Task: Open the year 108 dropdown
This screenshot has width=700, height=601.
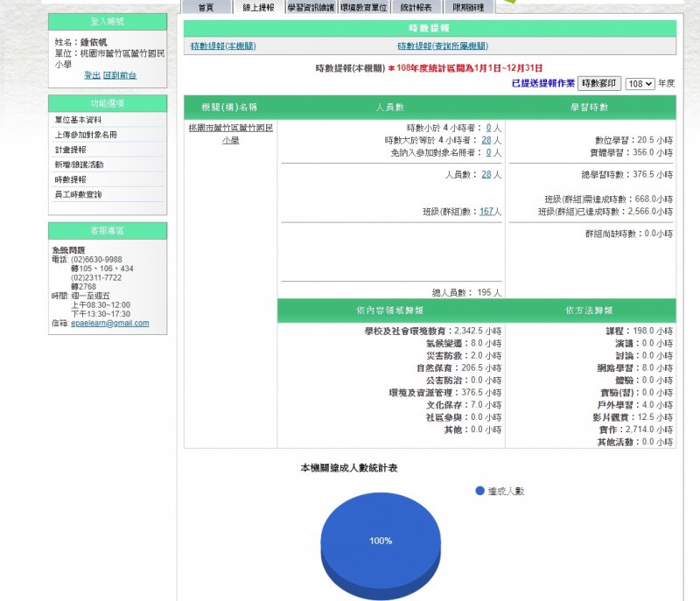Action: [640, 84]
